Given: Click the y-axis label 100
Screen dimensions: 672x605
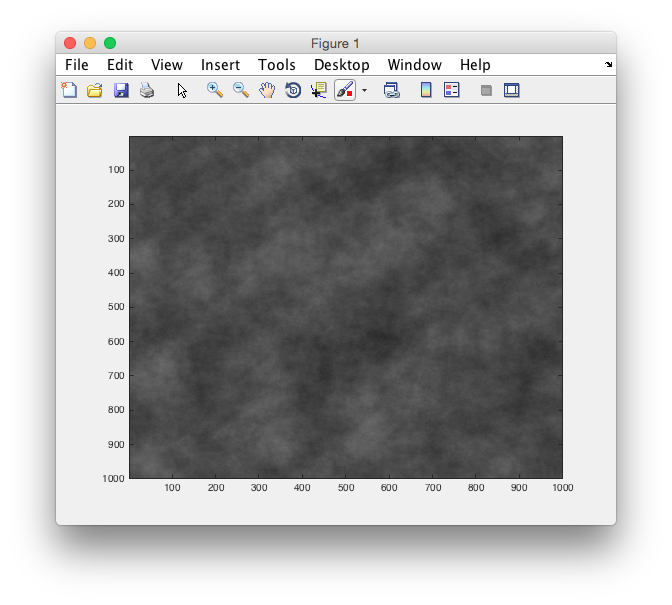Looking at the screenshot, I should coord(116,170).
